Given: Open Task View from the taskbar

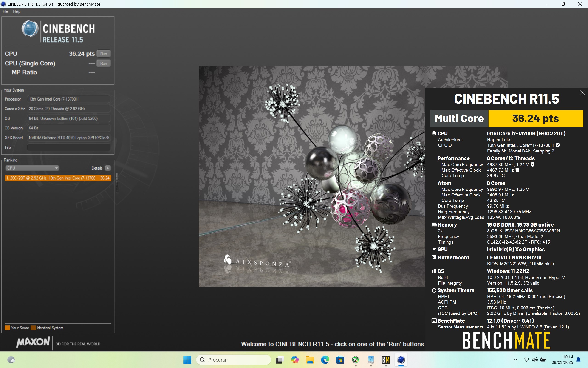Looking at the screenshot, I should (x=280, y=360).
